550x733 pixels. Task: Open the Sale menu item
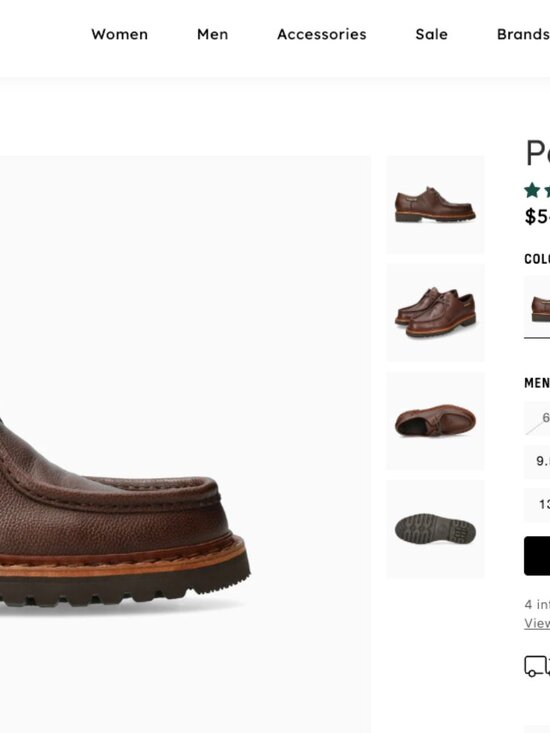[432, 34]
